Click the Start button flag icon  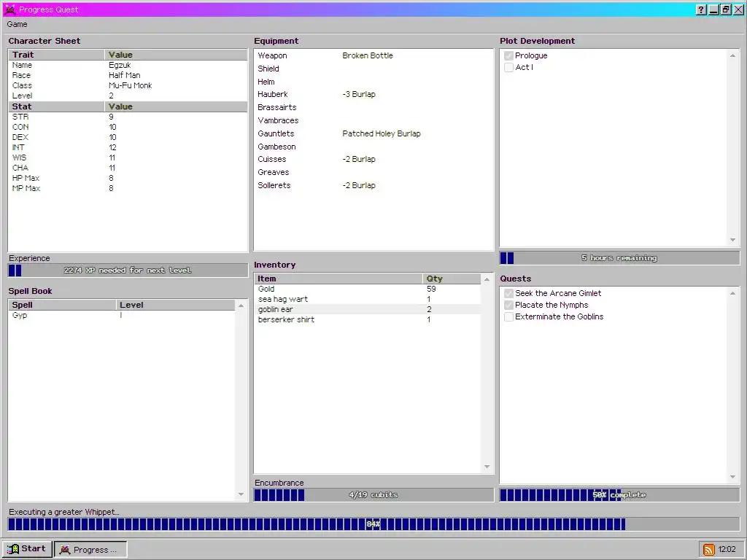coord(13,549)
